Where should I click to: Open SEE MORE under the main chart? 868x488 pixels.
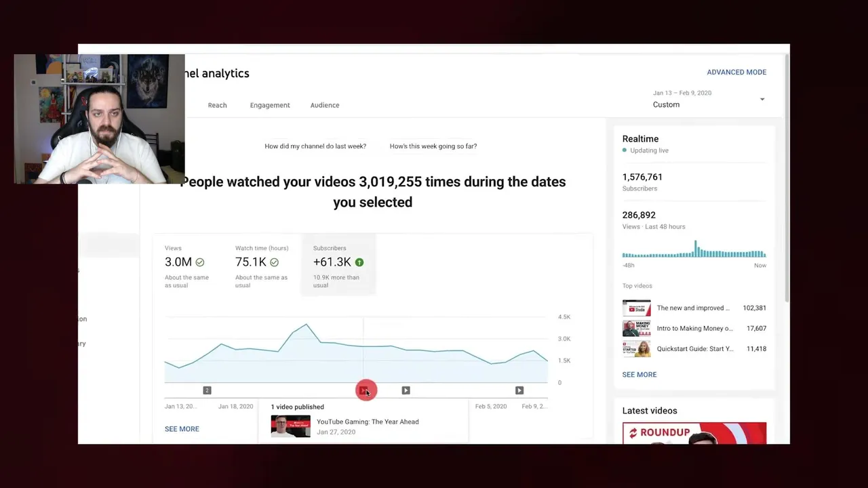pyautogui.click(x=182, y=429)
